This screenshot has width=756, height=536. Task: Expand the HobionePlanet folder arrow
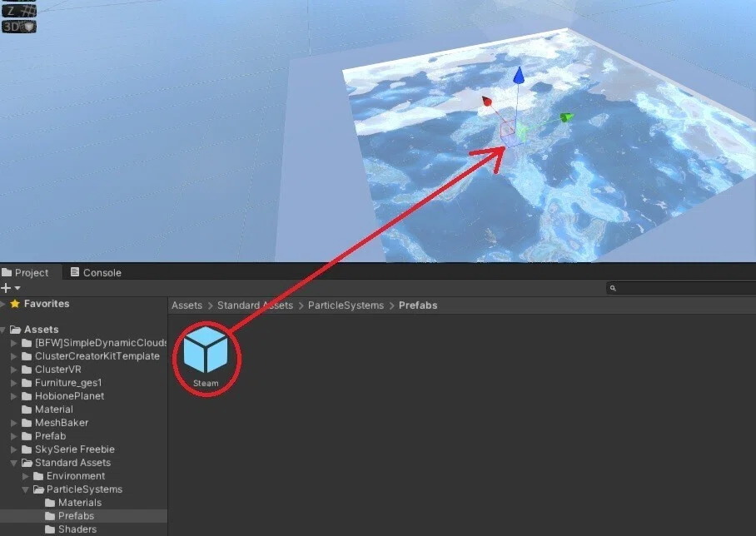coord(14,396)
